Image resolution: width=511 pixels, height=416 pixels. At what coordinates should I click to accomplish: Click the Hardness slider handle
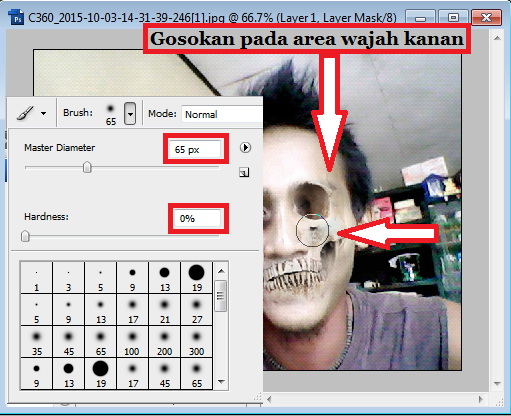(x=25, y=236)
